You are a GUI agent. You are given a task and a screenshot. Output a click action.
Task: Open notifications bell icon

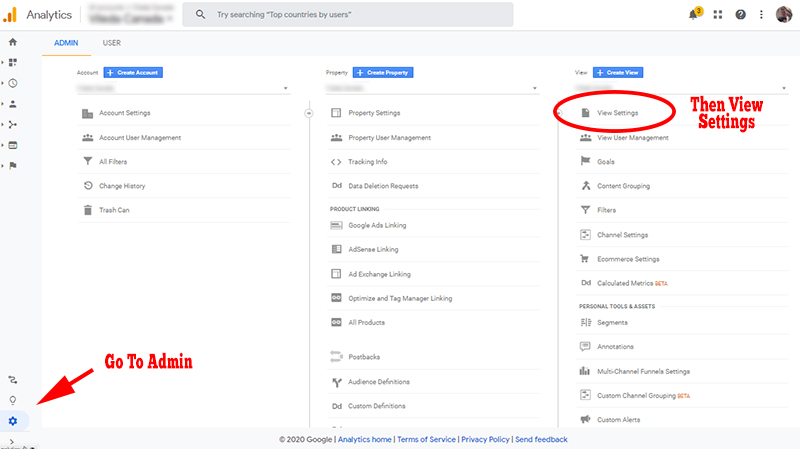tap(693, 14)
